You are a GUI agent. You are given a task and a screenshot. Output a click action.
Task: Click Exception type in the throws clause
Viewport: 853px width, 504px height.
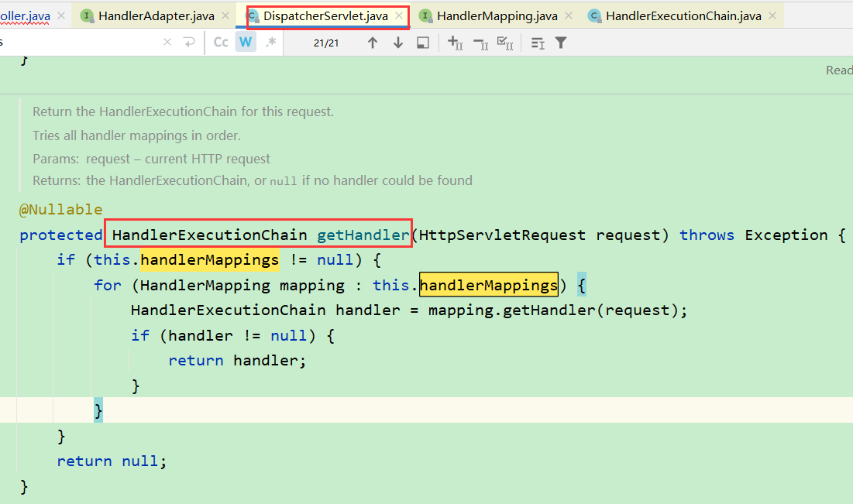[x=786, y=235]
